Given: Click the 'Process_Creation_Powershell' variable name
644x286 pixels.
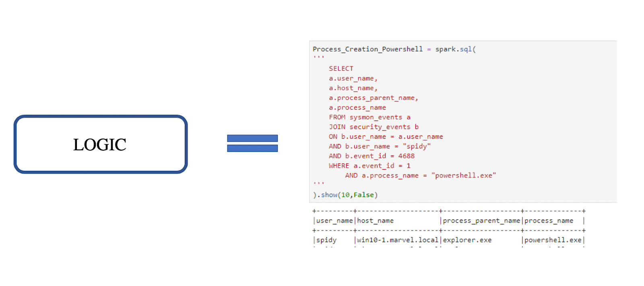Looking at the screenshot, I should 367,49.
